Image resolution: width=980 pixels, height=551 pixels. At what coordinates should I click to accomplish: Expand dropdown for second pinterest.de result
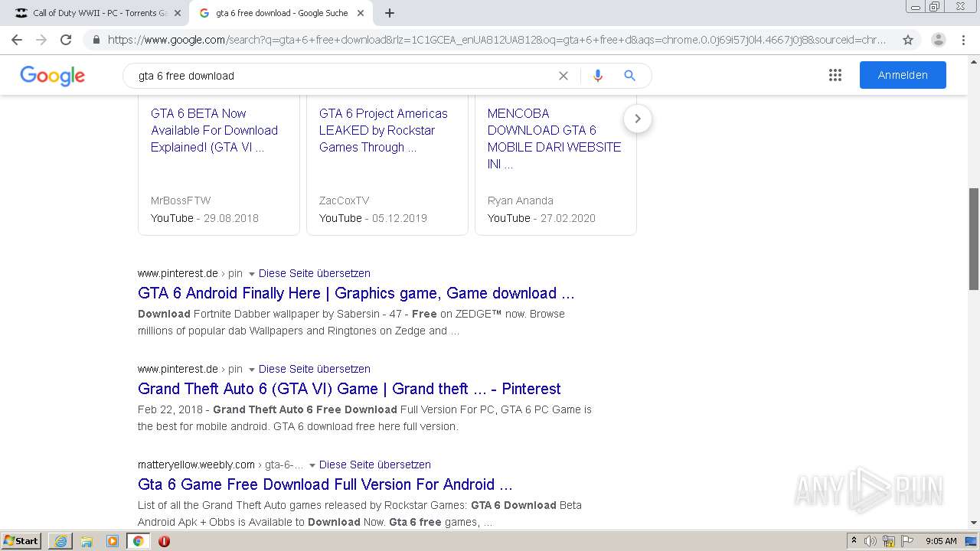tap(251, 370)
